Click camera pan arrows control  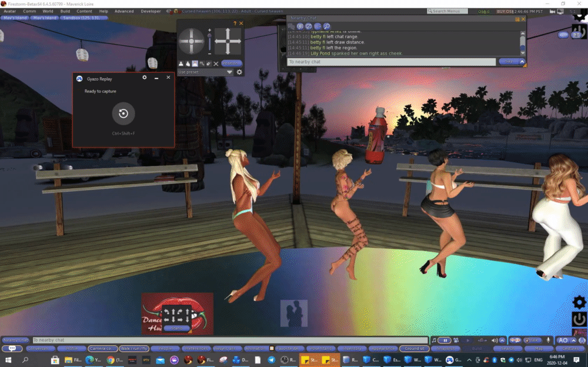[228, 41]
